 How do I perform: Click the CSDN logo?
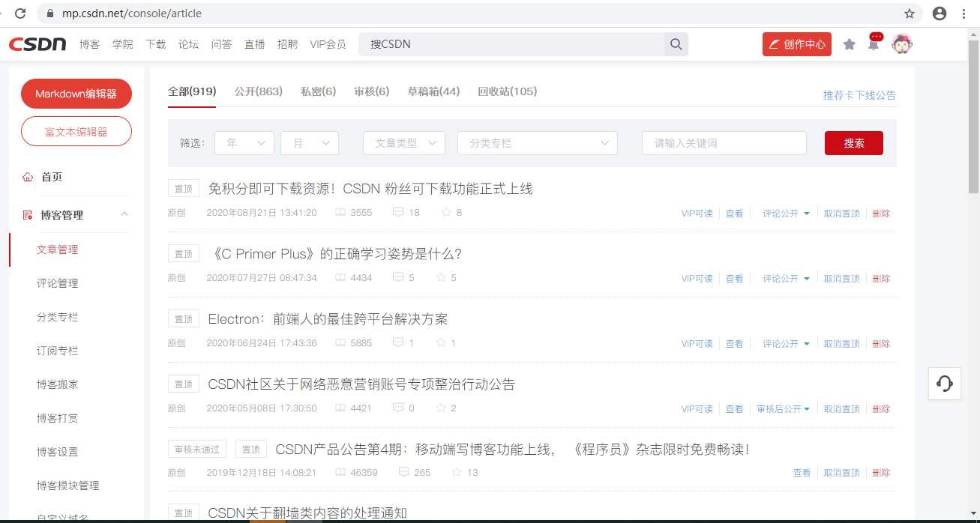(37, 44)
